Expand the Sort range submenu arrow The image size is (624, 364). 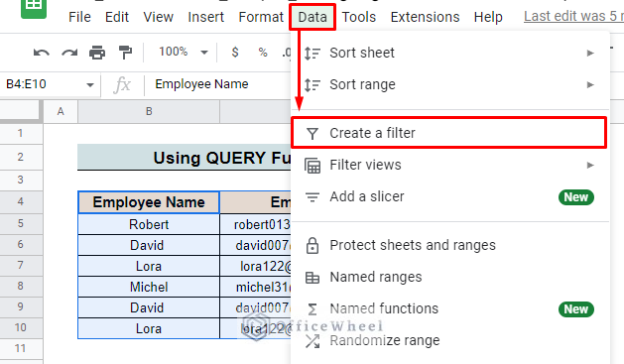coord(590,84)
